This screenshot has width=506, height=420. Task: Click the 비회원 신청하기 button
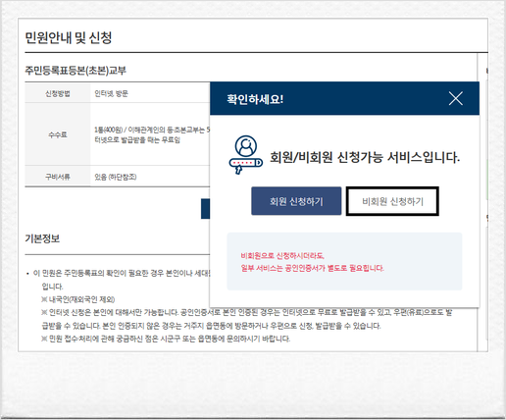392,201
